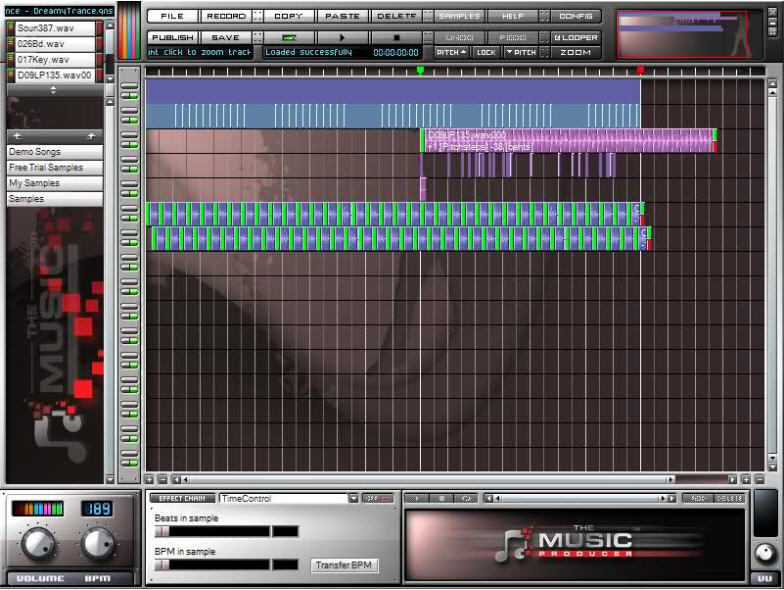
Task: Open the FILE menu
Action: tap(172, 16)
